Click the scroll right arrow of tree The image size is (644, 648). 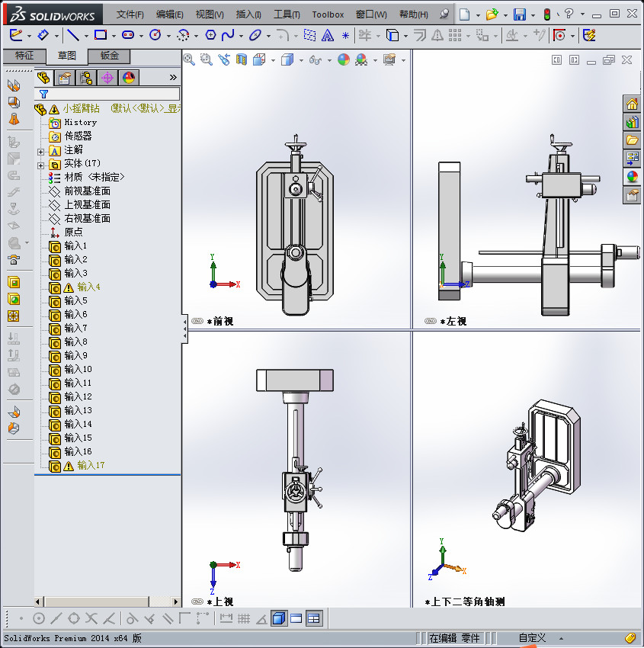pos(176,601)
